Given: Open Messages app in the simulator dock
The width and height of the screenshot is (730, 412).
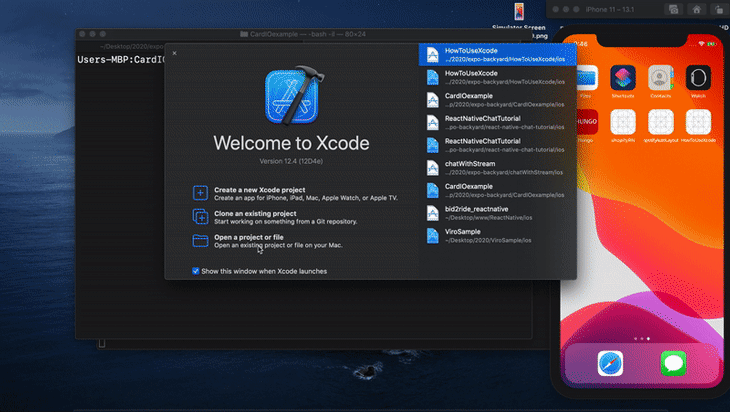Looking at the screenshot, I should tap(673, 364).
